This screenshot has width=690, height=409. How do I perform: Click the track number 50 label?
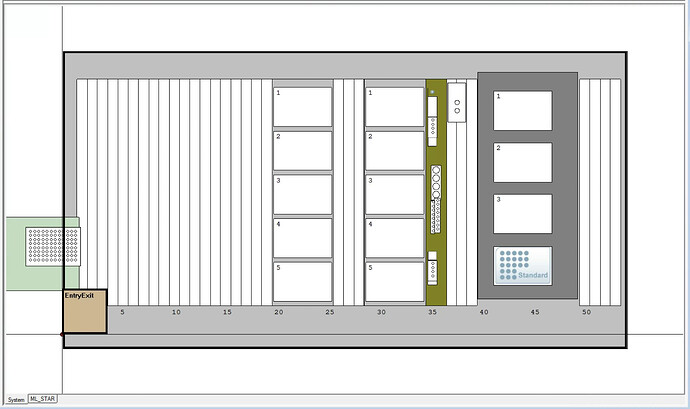(586, 312)
